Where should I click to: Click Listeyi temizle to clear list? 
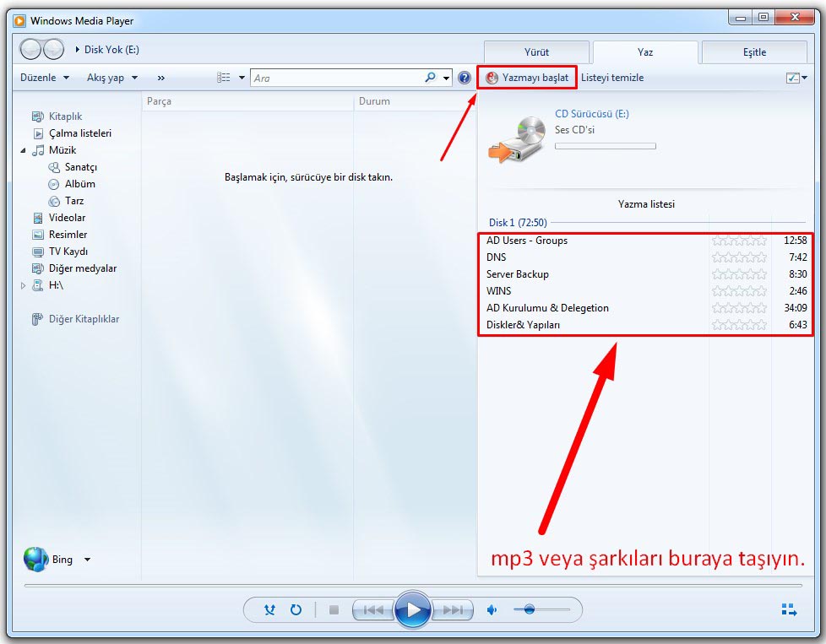click(x=612, y=78)
